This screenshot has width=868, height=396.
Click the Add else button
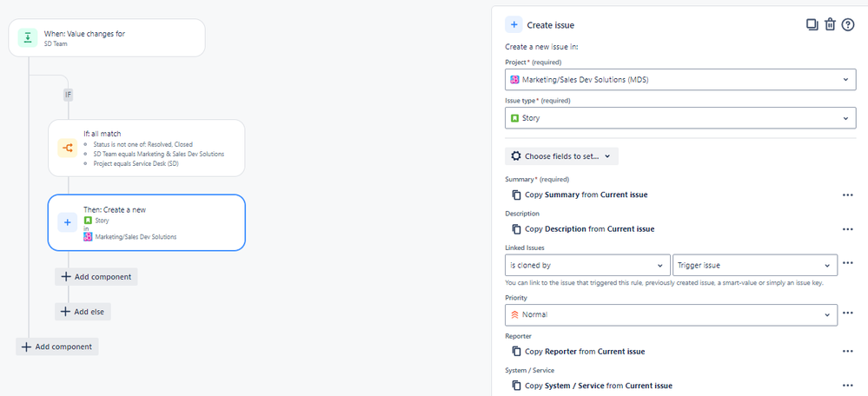83,312
